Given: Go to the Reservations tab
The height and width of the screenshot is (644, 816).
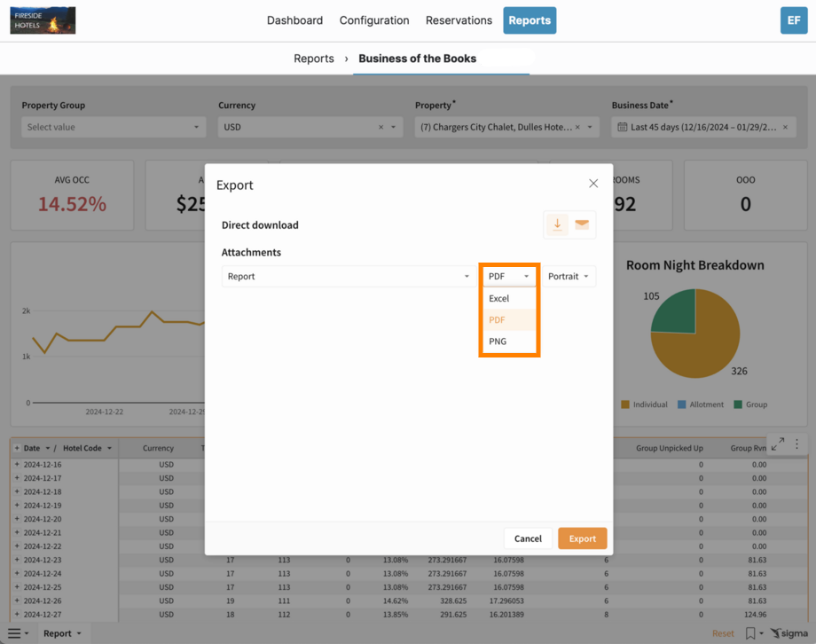Looking at the screenshot, I should coord(459,20).
